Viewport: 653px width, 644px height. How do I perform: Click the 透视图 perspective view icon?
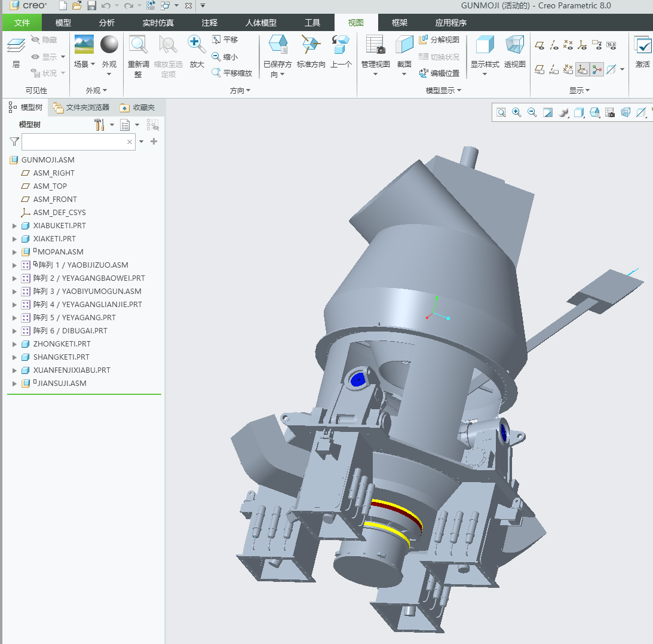[x=514, y=45]
